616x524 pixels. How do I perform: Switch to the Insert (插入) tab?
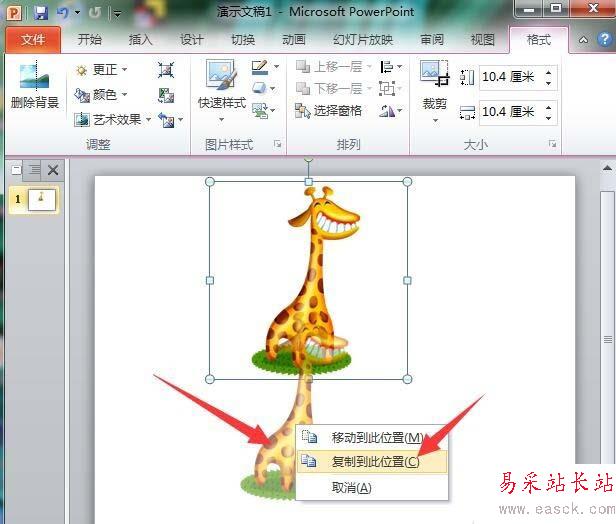point(141,40)
